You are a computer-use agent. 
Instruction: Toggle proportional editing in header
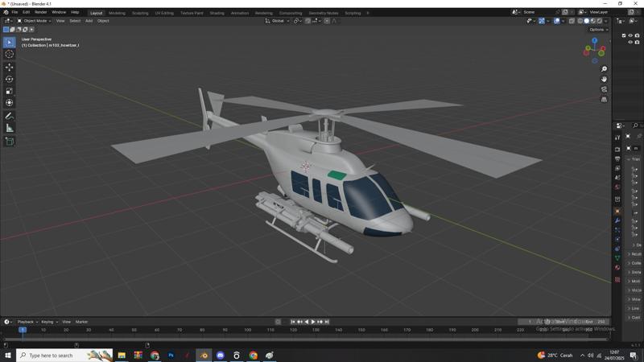pyautogui.click(x=327, y=21)
